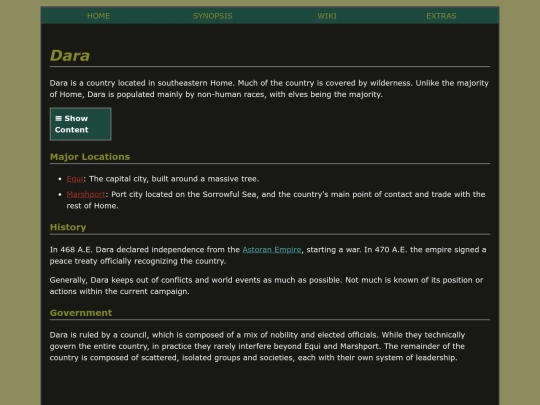Click 'Port city located on the Sorrowful Sea' text
This screenshot has width=540, height=405.
(276, 200)
